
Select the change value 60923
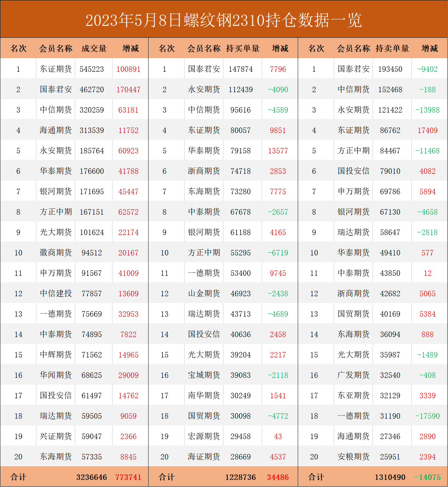click(128, 151)
